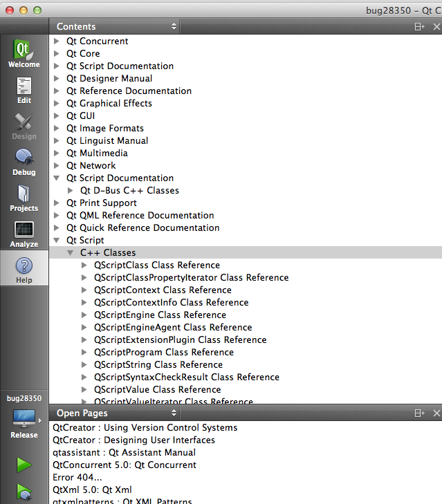This screenshot has height=504, width=442.
Task: Open the Analyze mode
Action: pos(24,234)
